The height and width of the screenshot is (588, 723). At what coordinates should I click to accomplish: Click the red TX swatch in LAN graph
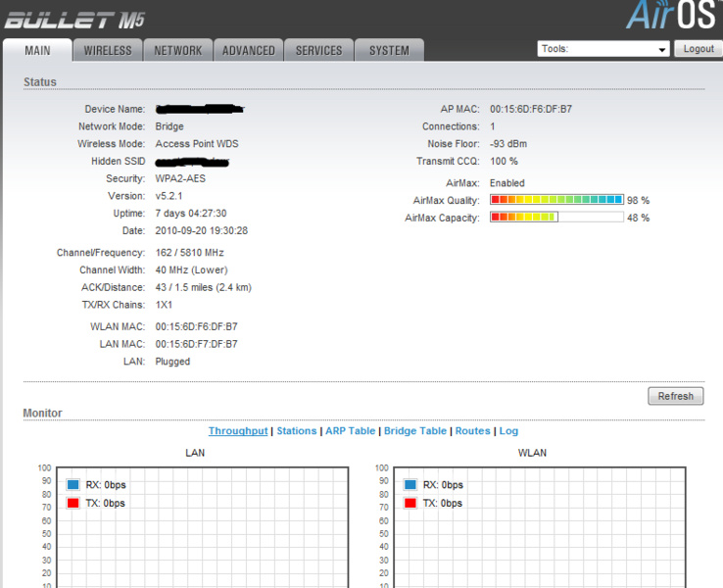(x=72, y=503)
